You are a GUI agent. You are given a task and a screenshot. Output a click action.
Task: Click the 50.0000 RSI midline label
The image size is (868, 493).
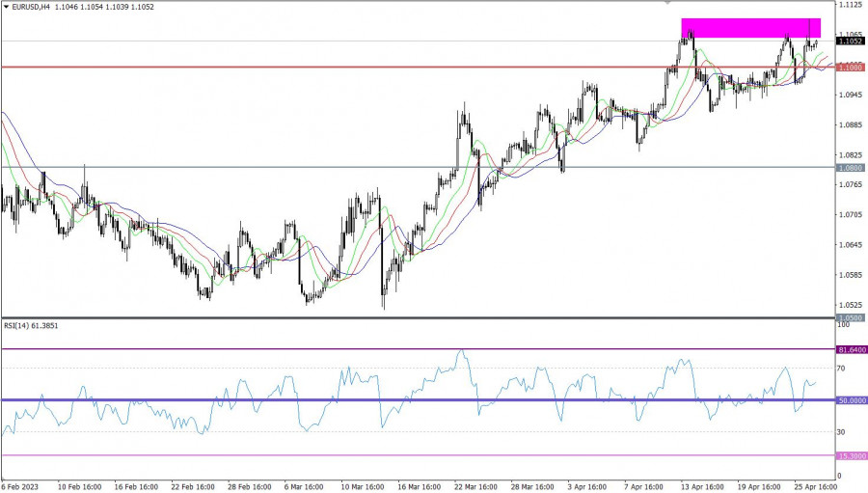852,400
